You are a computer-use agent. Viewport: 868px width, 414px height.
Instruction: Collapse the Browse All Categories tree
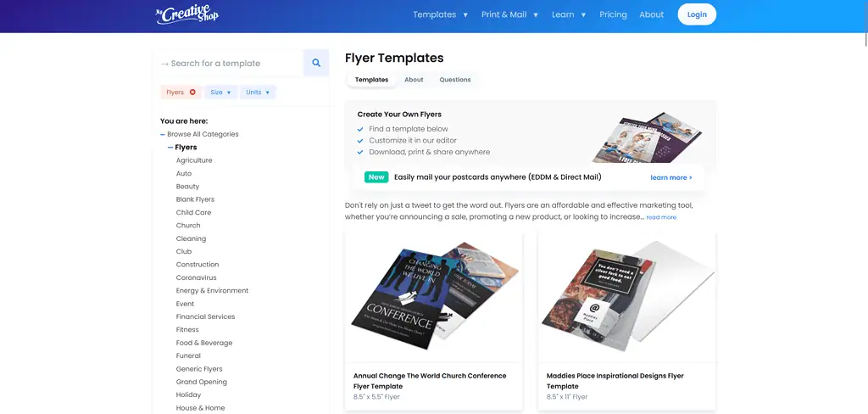click(x=163, y=134)
